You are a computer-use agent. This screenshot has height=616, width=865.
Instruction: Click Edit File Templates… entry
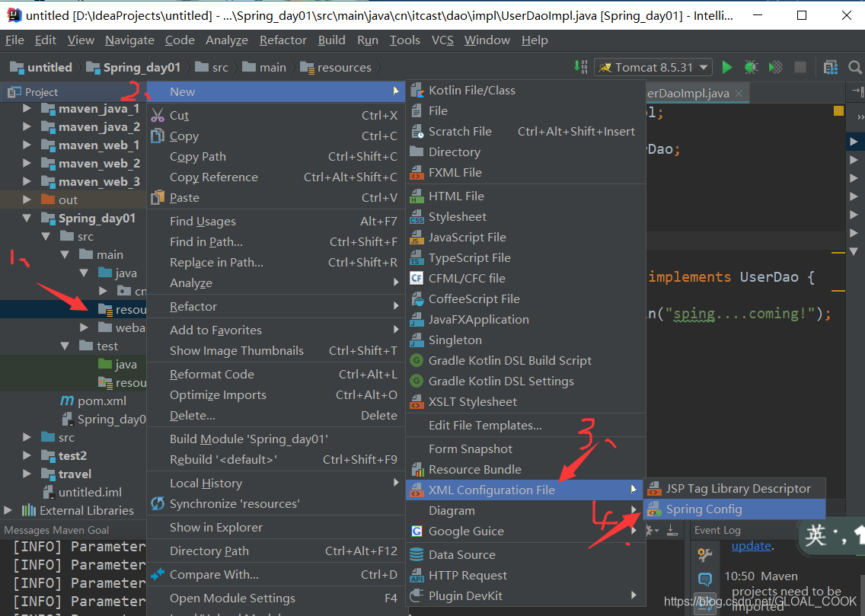coord(525,426)
